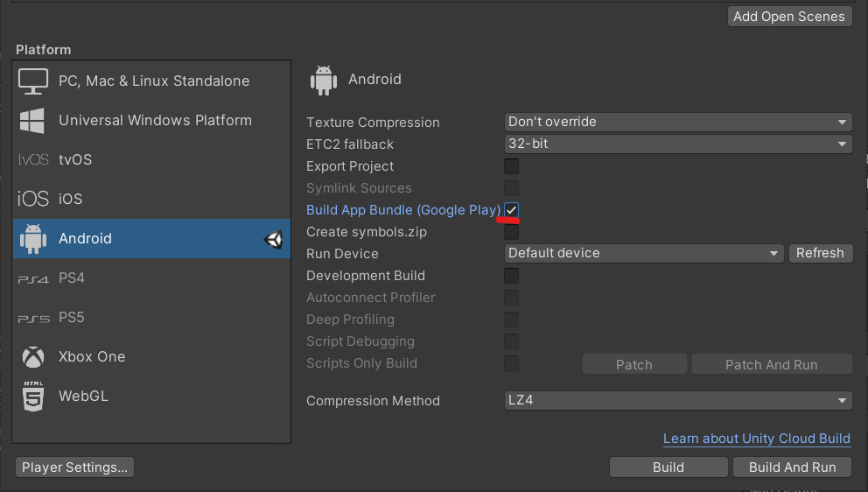Choose the Xbox One platform label

point(92,357)
